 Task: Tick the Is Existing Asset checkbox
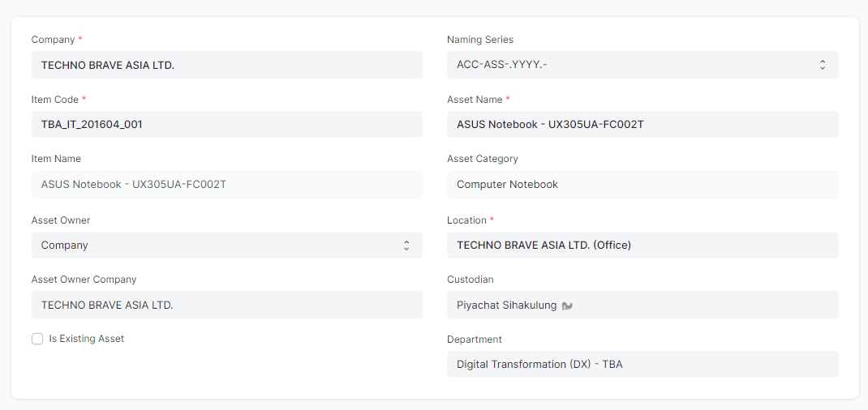37,339
